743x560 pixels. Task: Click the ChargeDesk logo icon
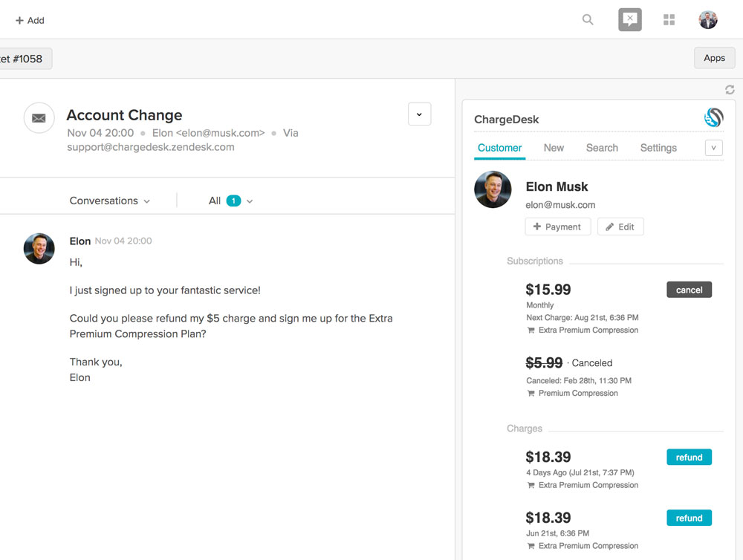pos(713,117)
